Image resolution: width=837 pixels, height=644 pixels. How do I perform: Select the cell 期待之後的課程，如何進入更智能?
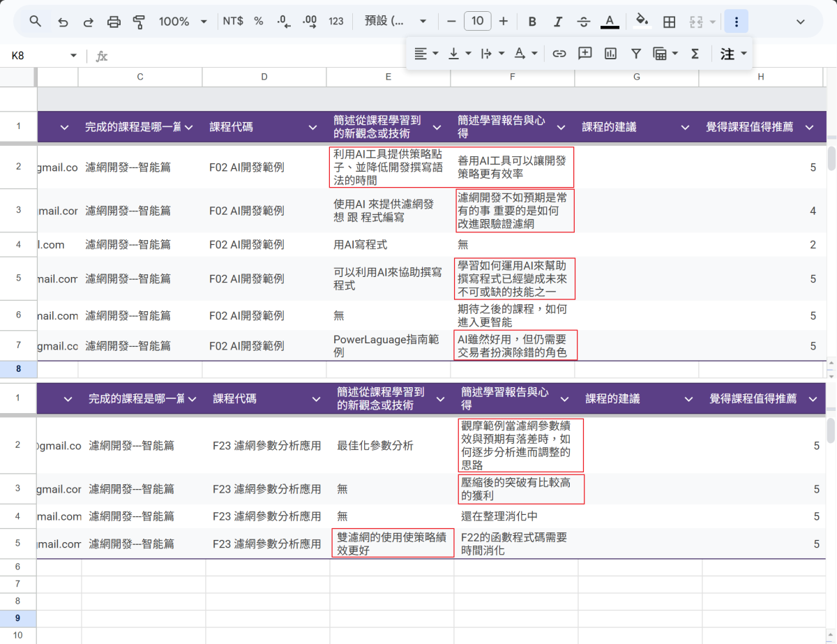point(513,315)
